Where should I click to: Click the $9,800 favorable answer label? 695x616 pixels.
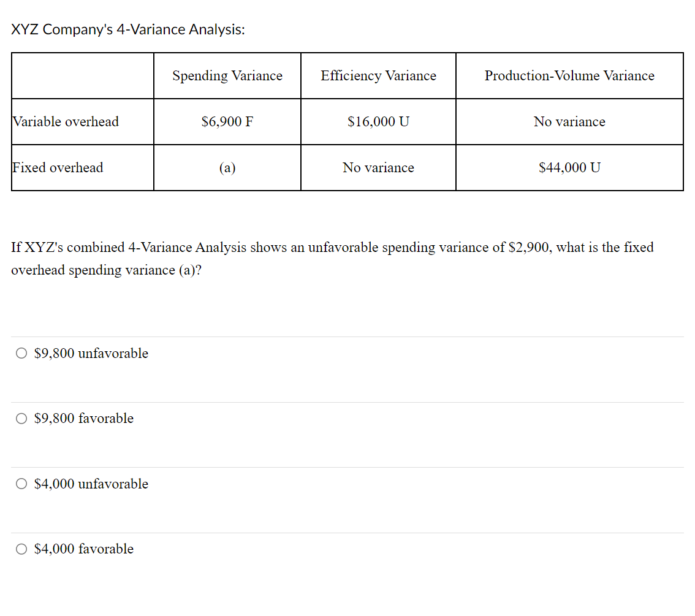point(84,418)
